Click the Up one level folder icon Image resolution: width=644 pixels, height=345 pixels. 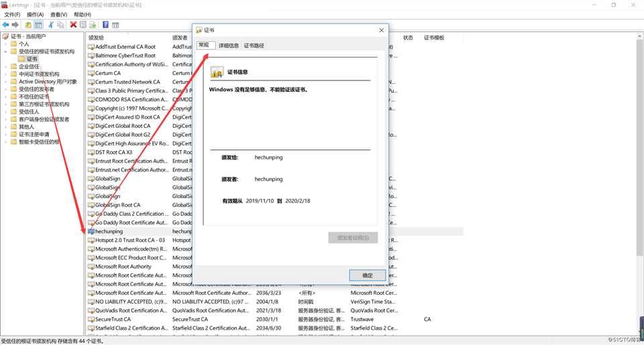click(28, 25)
